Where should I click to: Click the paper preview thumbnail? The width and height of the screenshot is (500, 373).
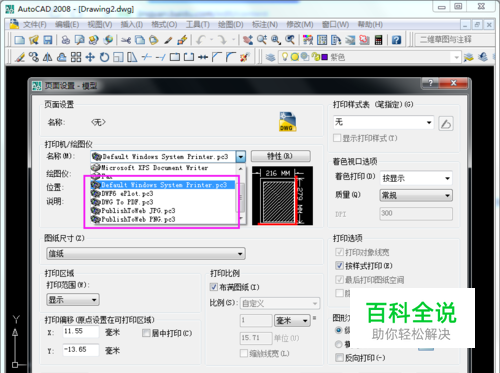(x=282, y=196)
